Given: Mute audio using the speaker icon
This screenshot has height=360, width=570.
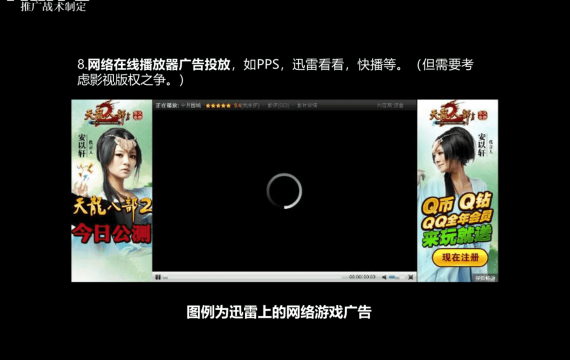Looking at the screenshot, I should pos(384,277).
